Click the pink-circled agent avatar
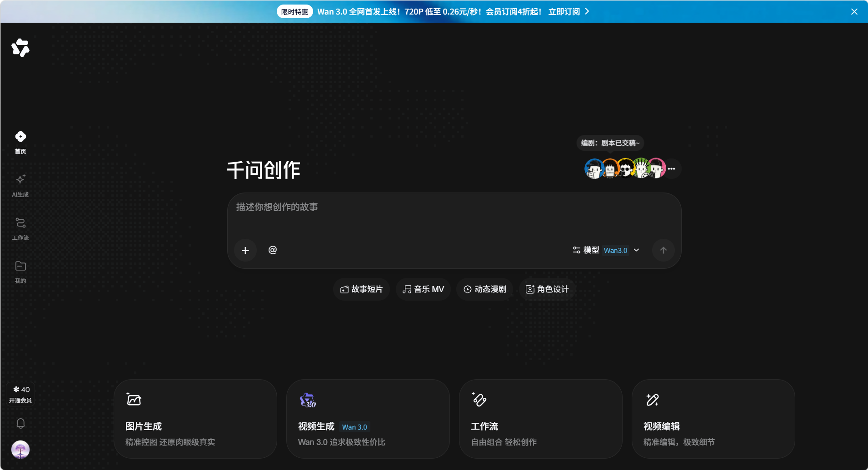 [x=657, y=168]
